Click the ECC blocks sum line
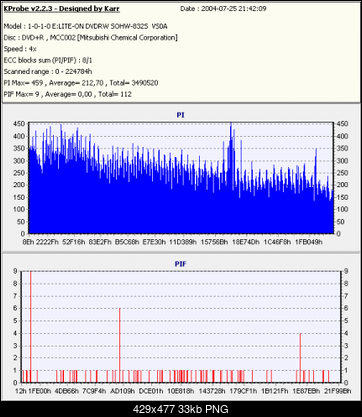This screenshot has width=362, height=417. pyautogui.click(x=48, y=60)
